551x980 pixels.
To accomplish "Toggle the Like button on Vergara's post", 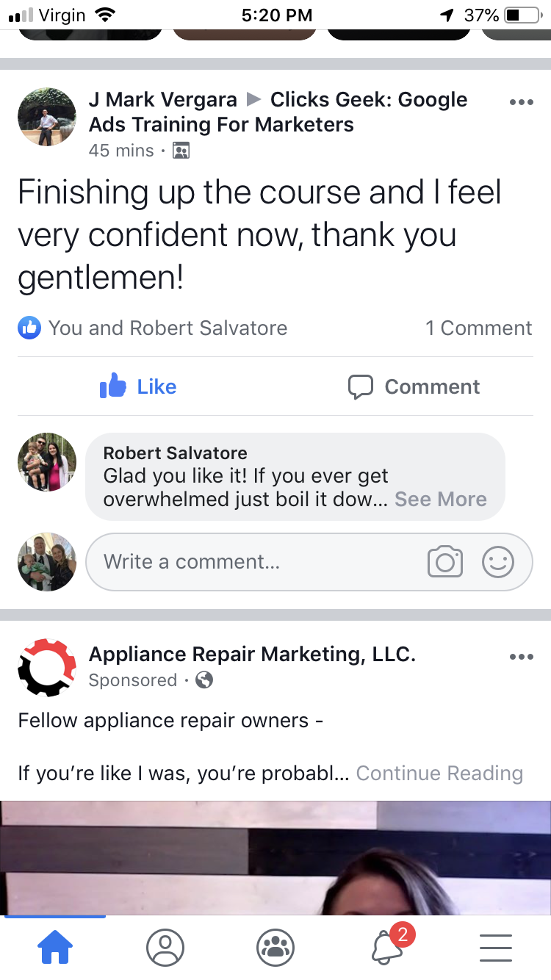I will (138, 386).
